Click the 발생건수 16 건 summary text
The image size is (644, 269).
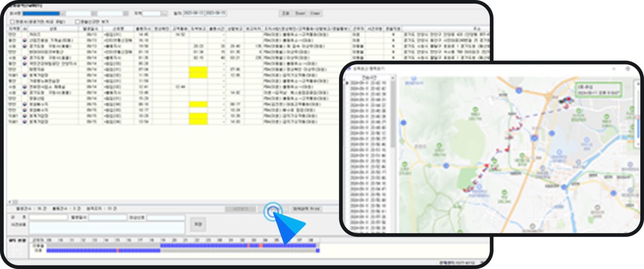click(x=31, y=209)
